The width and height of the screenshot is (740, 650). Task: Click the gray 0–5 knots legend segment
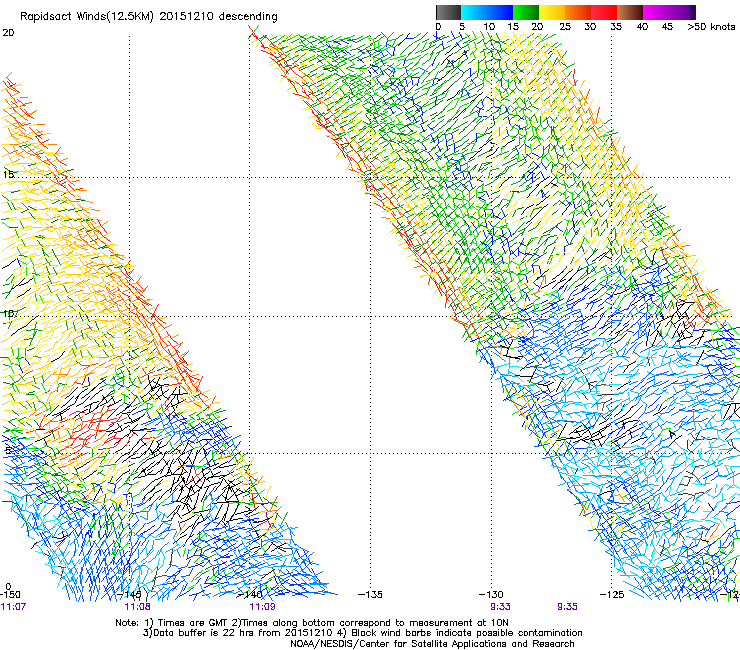(448, 12)
